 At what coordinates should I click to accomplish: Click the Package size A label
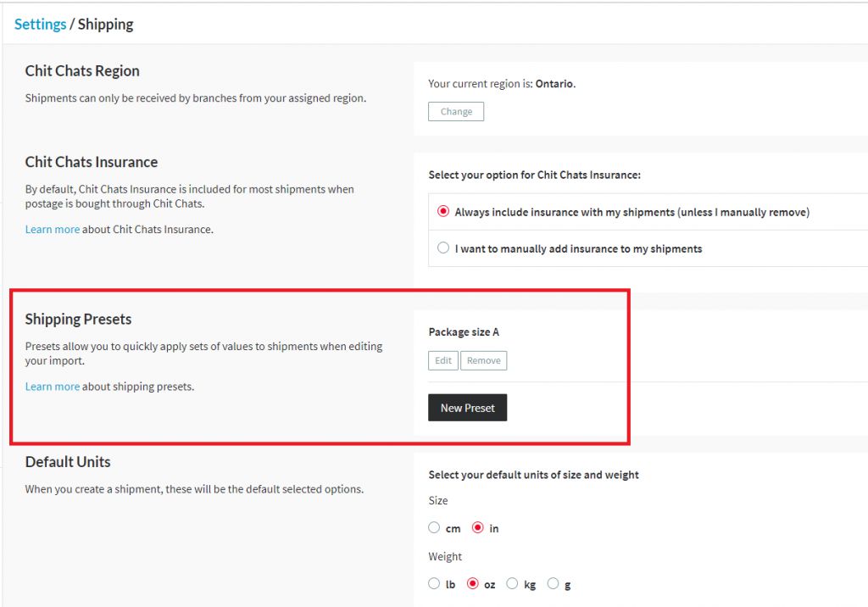coord(464,331)
